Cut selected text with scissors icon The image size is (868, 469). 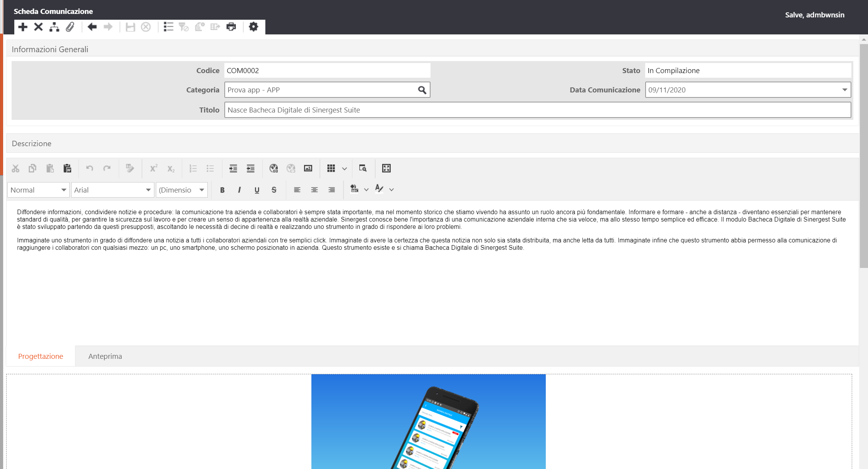[x=15, y=168]
